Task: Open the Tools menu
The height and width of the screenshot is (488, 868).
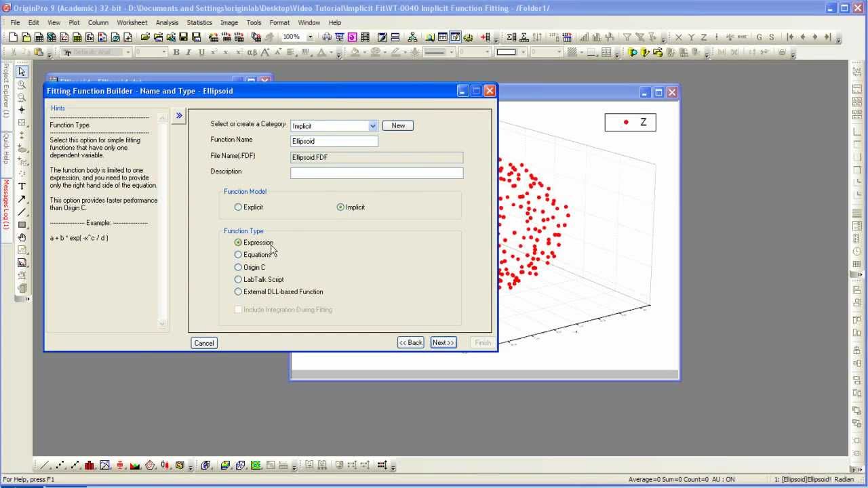Action: 254,22
